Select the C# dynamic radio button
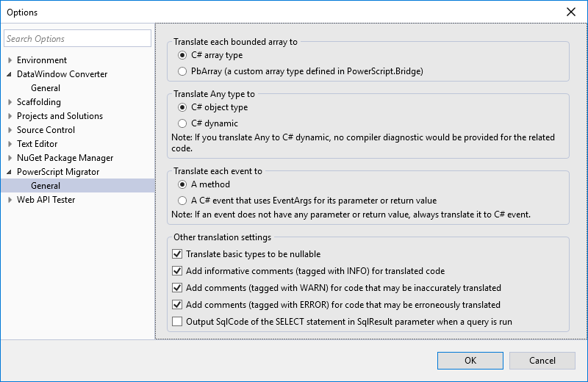 point(182,123)
